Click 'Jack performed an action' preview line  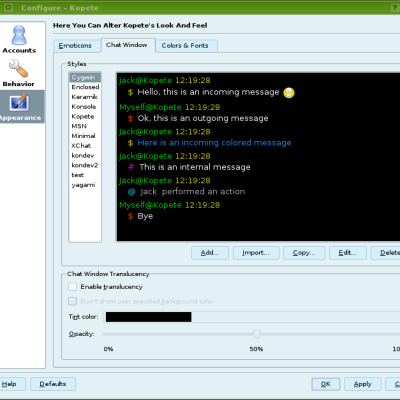193,192
